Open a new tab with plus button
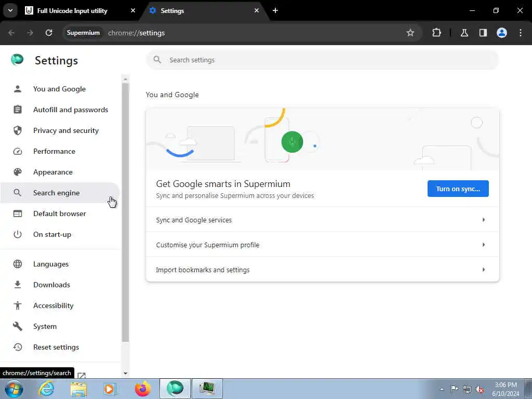532x399 pixels. [275, 10]
